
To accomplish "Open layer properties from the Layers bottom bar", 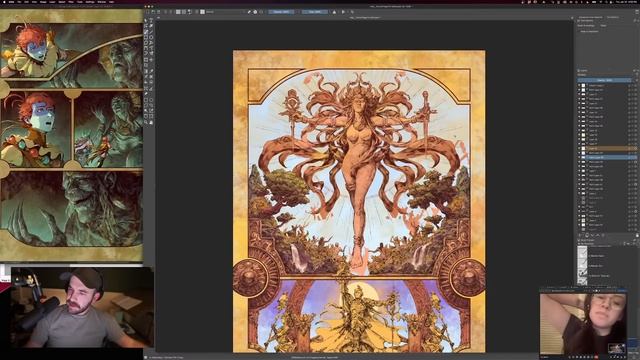I will pos(603,235).
